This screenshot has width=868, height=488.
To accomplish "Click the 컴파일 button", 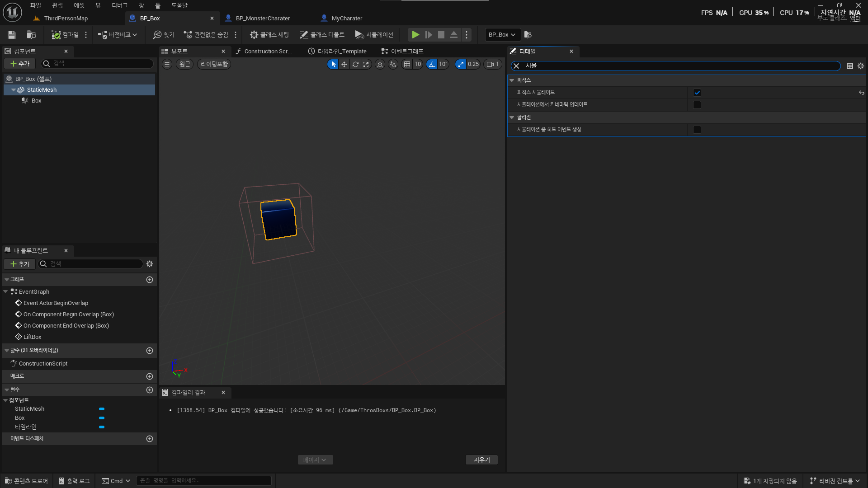I will (65, 35).
